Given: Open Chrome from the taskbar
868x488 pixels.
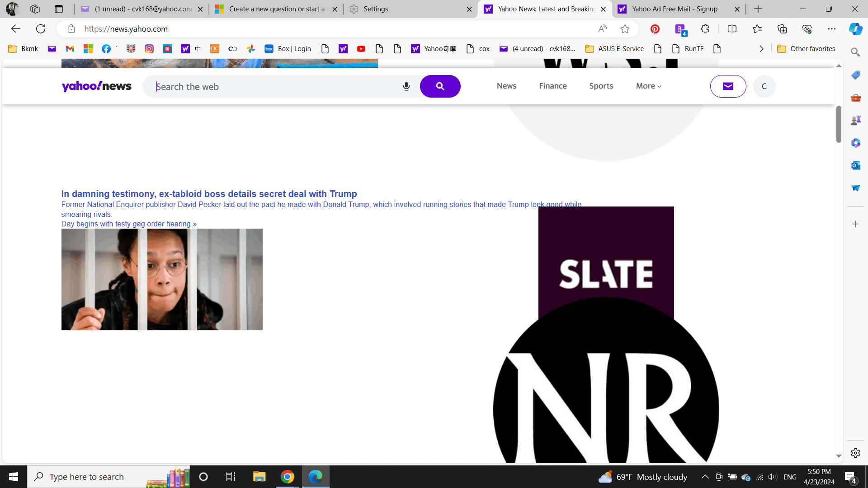Looking at the screenshot, I should (287, 477).
